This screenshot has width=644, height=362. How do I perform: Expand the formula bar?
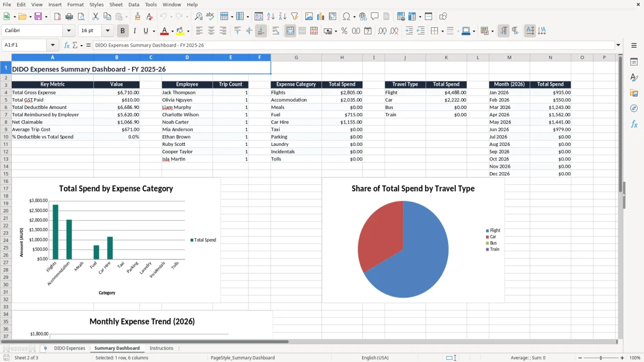618,46
